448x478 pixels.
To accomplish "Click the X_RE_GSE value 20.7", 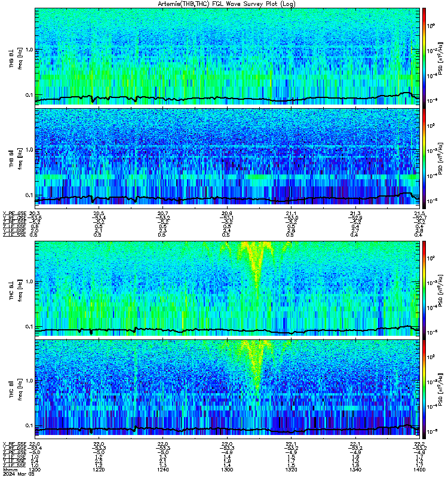I will coord(163,213).
